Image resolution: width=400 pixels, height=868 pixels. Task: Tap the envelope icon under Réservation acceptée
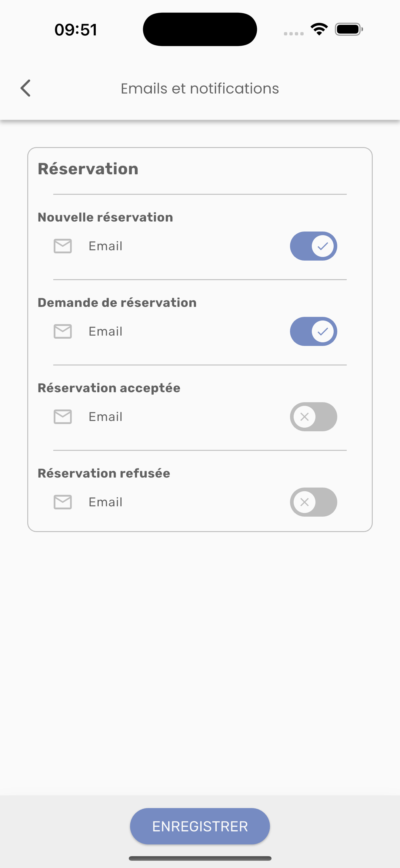click(x=63, y=416)
